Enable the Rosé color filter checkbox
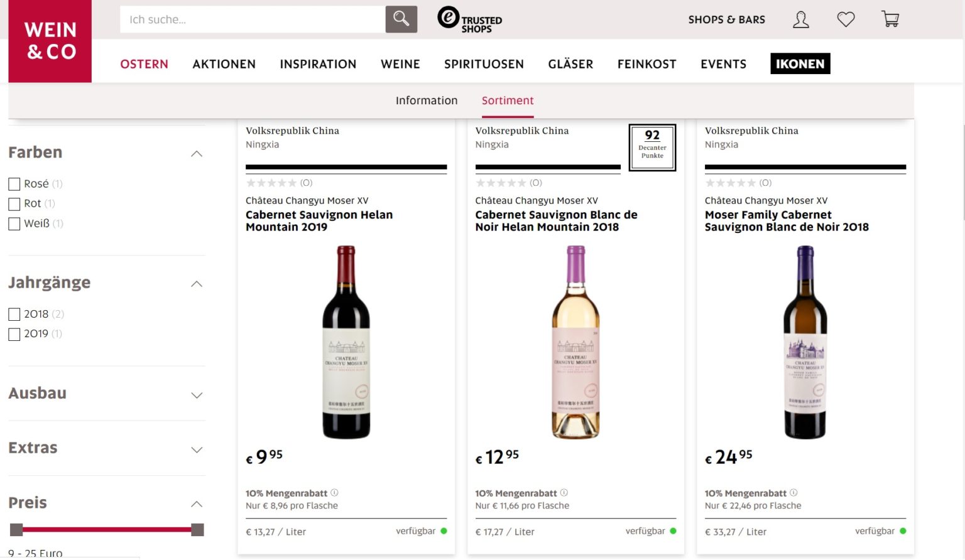Image resolution: width=965 pixels, height=560 pixels. coord(14,184)
